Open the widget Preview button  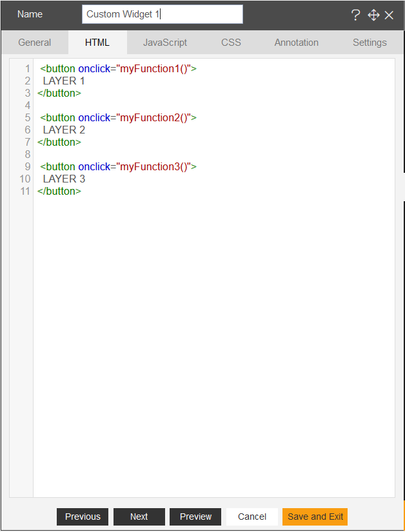(195, 517)
